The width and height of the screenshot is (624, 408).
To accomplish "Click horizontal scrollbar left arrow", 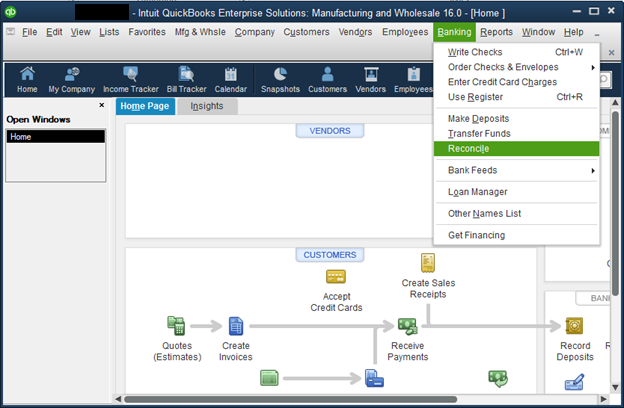I will coord(118,399).
